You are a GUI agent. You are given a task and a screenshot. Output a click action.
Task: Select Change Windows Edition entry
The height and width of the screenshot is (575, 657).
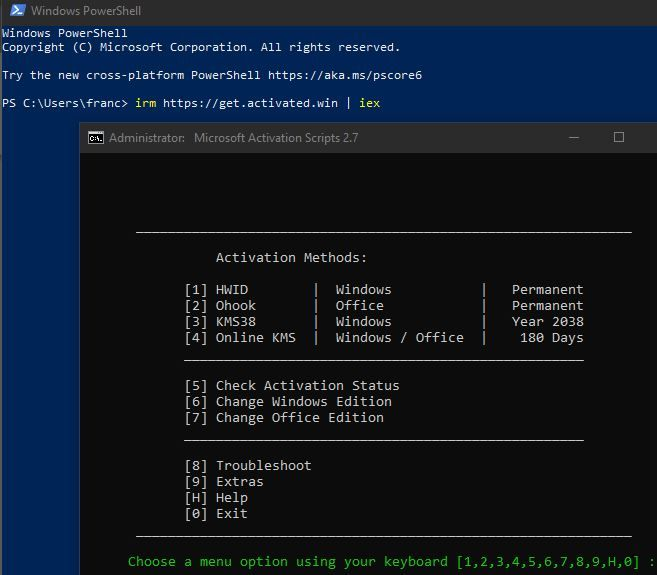click(x=288, y=402)
